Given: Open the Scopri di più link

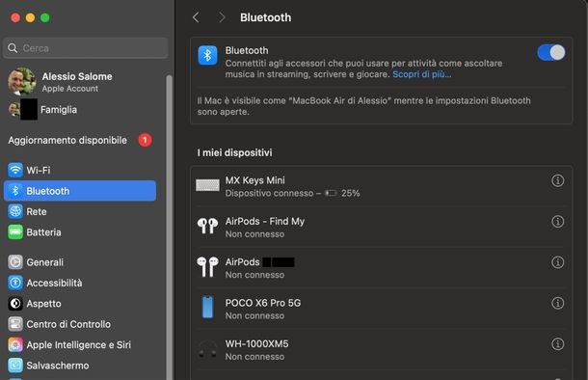Looking at the screenshot, I should coord(421,74).
